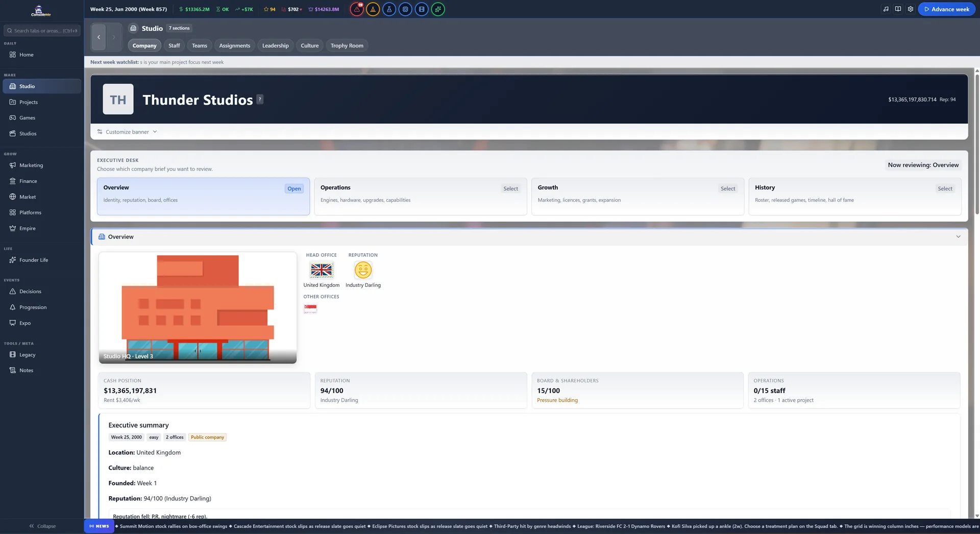Open the Trophy Room tab
Viewport: 980px width, 534px height.
[347, 45]
